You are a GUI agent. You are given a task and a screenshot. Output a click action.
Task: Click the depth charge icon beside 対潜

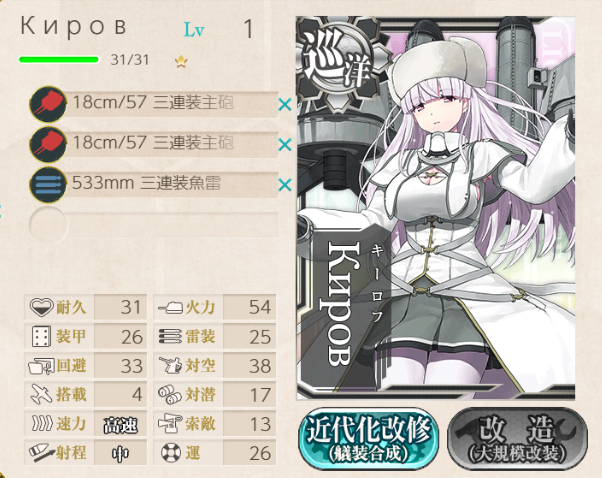coord(170,395)
